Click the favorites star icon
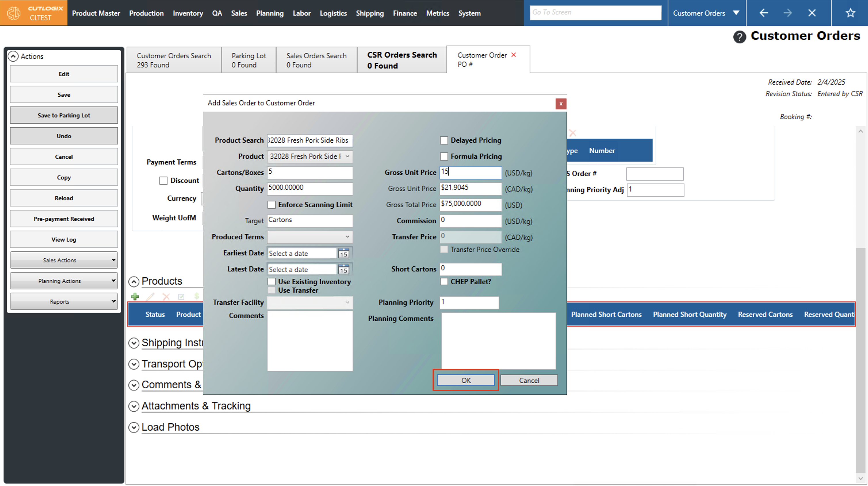This screenshot has height=486, width=868. [850, 13]
